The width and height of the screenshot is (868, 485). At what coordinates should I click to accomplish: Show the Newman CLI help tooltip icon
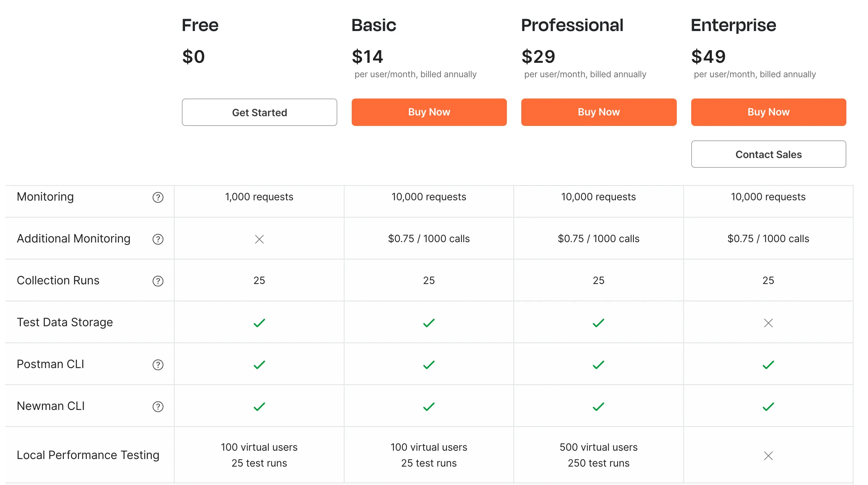(158, 407)
